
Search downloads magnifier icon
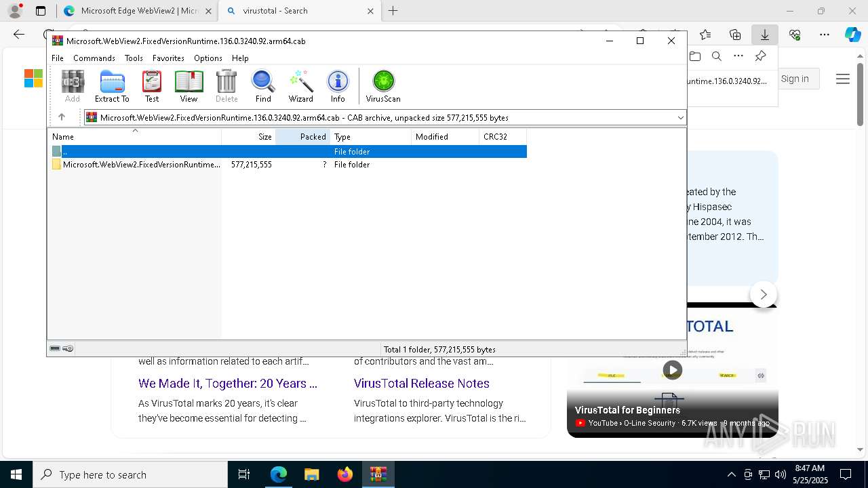pos(717,56)
